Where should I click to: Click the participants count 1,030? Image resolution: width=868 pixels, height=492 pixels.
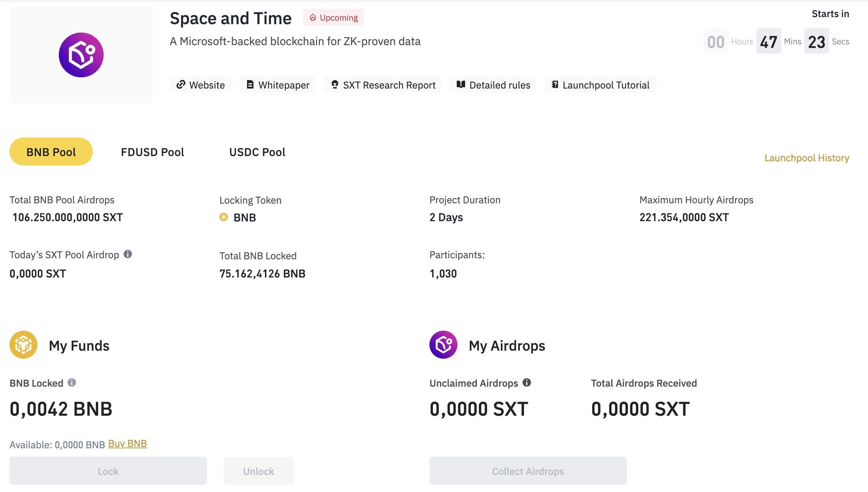coord(443,274)
